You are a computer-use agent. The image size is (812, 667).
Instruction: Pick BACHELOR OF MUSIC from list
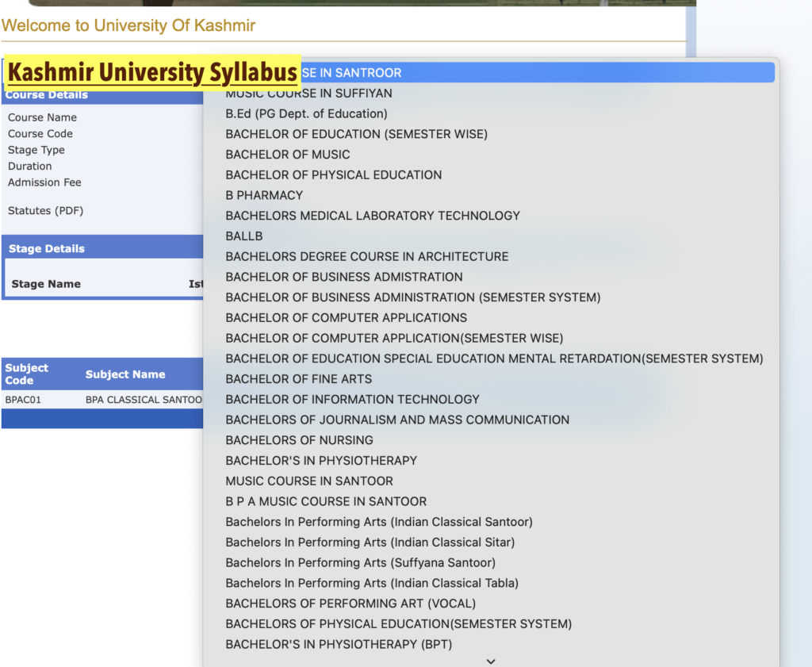(x=490, y=155)
